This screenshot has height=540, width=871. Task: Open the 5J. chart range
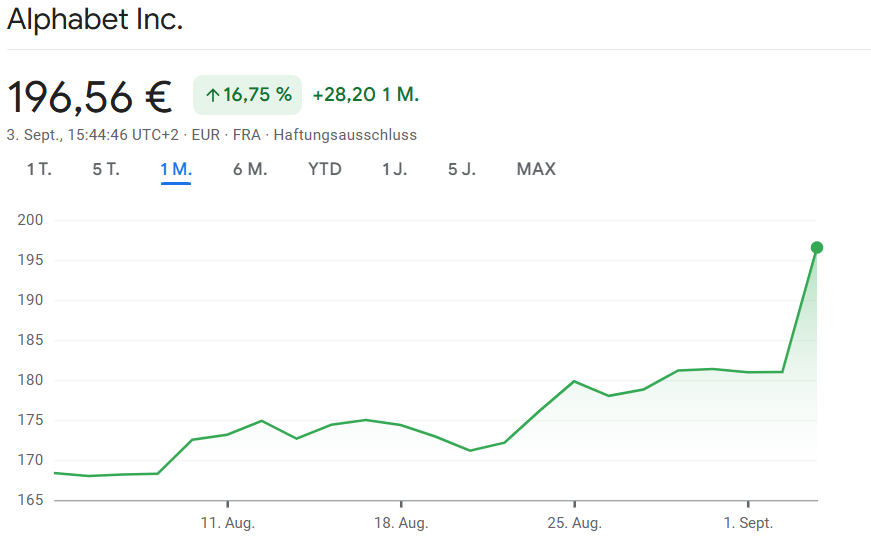coord(462,169)
